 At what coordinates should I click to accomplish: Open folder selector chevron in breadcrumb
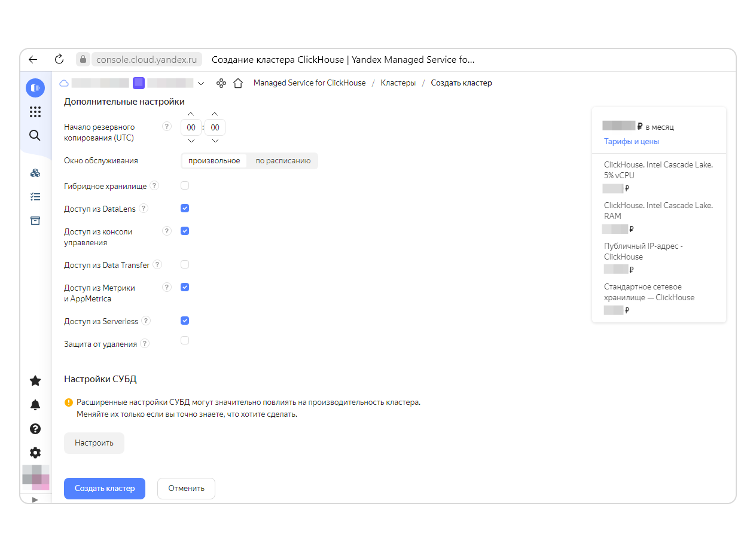pyautogui.click(x=201, y=83)
